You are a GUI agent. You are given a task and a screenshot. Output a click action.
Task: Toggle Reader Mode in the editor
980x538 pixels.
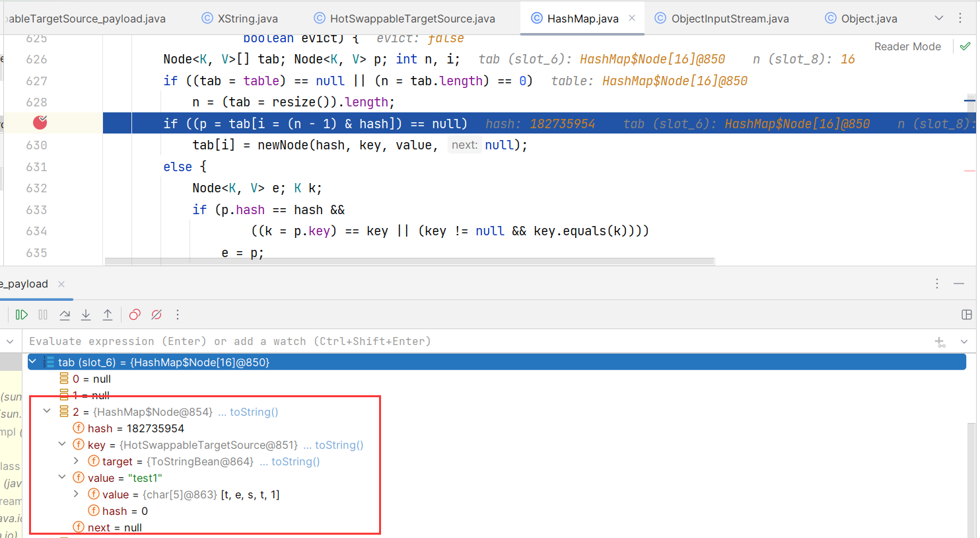pyautogui.click(x=907, y=46)
